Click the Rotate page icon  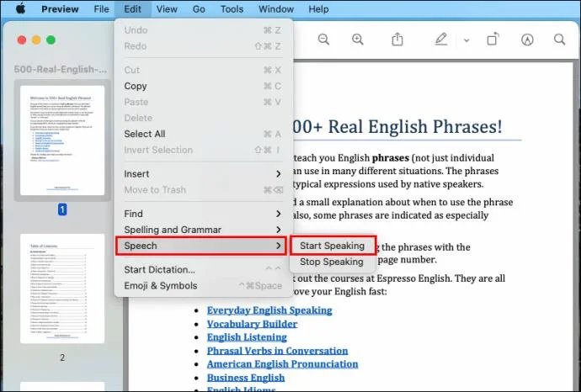[493, 40]
